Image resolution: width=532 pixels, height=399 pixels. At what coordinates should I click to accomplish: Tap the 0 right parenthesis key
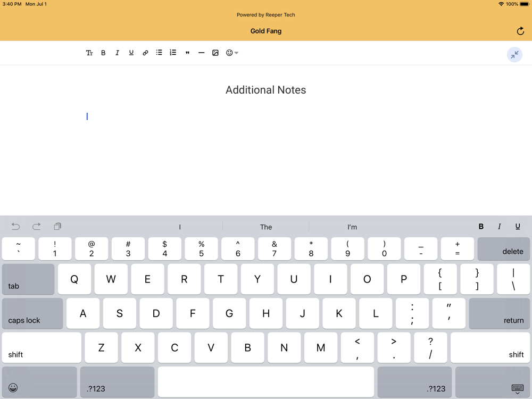pos(385,248)
